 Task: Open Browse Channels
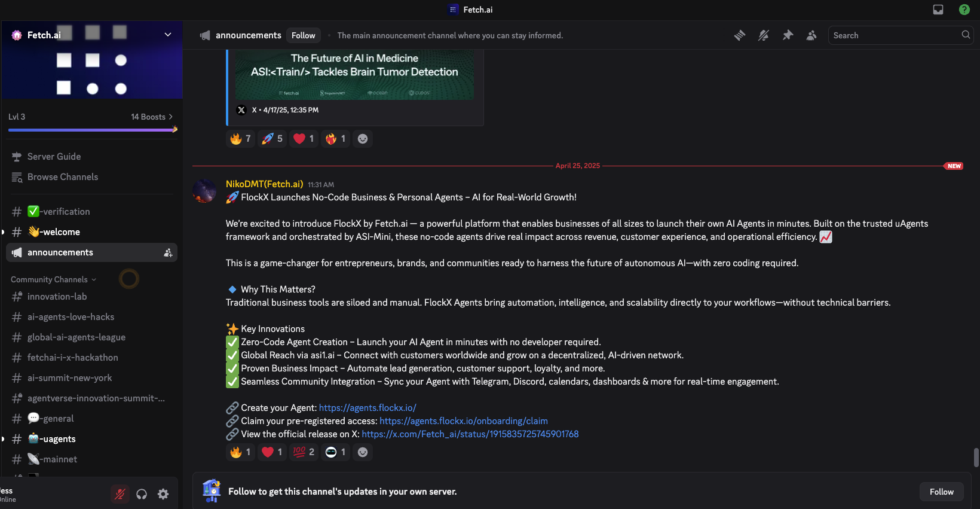[x=62, y=176]
